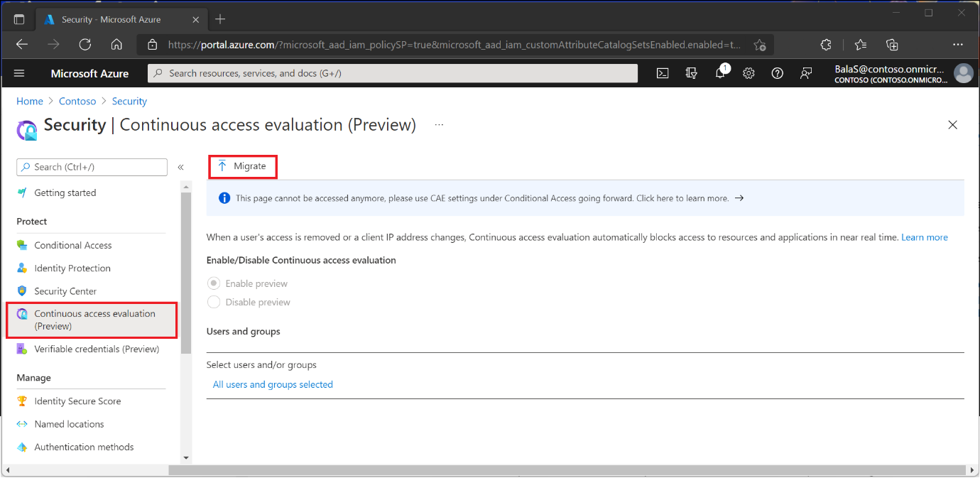Open the Azure portal hamburger menu

pos(19,73)
